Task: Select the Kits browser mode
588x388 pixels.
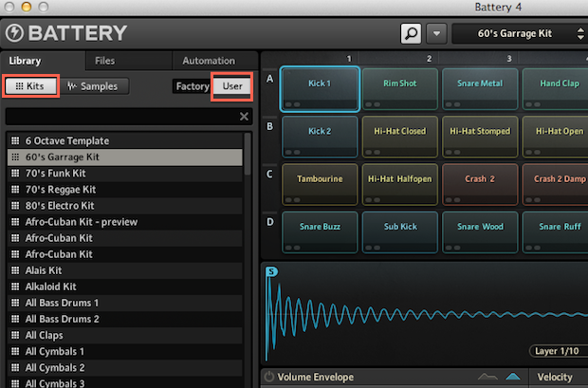Action: coord(30,86)
